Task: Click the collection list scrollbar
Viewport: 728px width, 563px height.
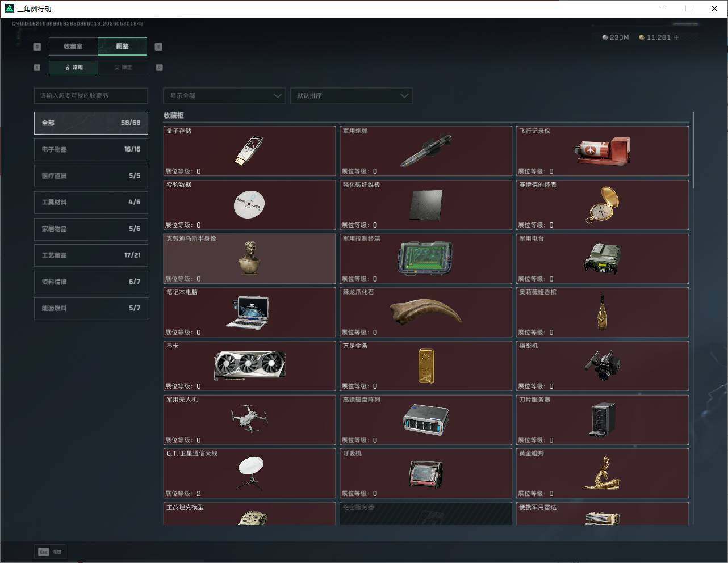Action: (693, 150)
